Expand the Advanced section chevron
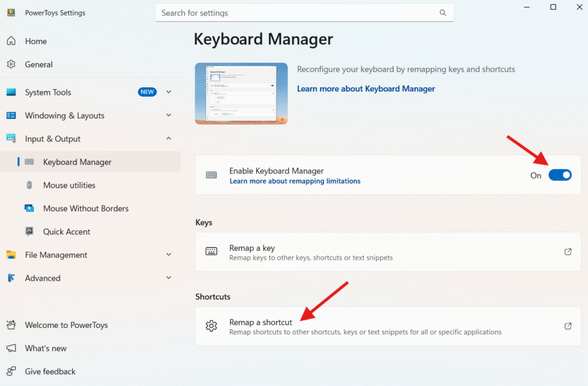This screenshot has width=588, height=386. point(169,278)
